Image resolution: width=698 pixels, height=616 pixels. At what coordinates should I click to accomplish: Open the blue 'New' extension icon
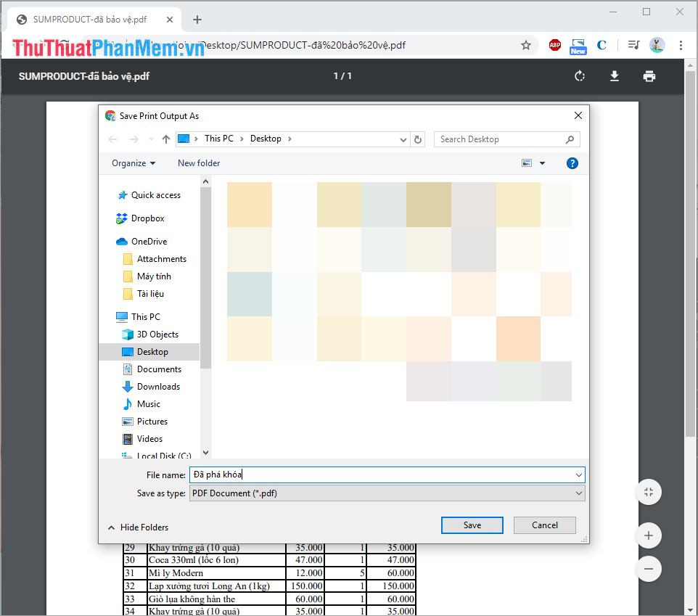pos(578,46)
